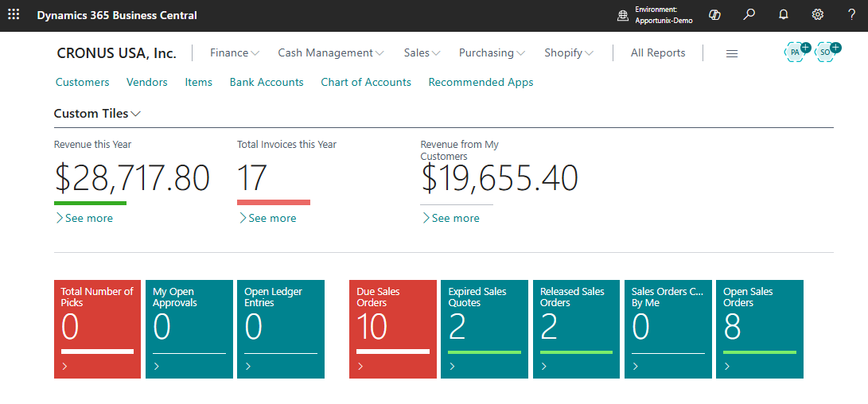Expand the Finance dropdown menu

coord(234,52)
